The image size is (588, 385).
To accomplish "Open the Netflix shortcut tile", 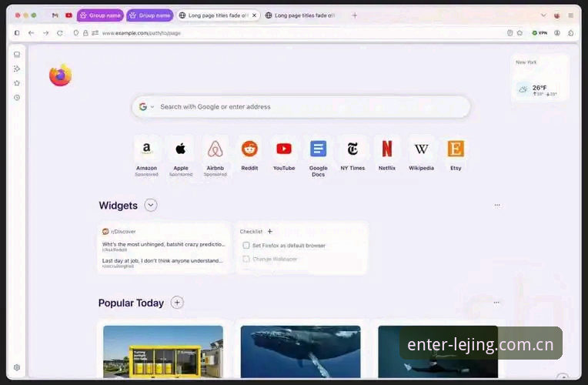I will pyautogui.click(x=387, y=154).
